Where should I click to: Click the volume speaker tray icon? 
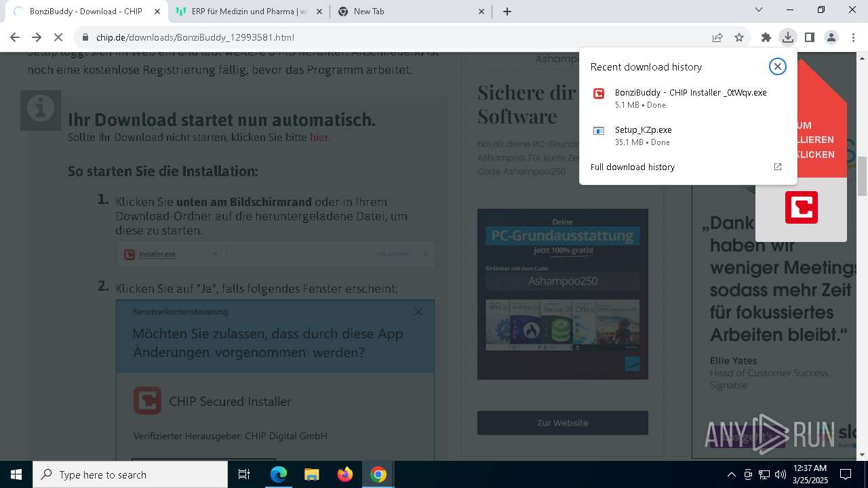coord(781,474)
